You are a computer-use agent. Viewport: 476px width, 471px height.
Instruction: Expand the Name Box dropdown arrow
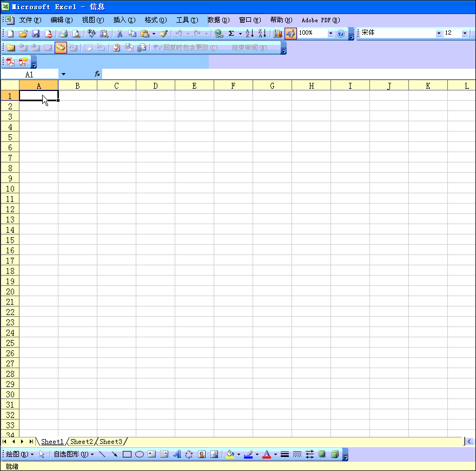[x=63, y=74]
